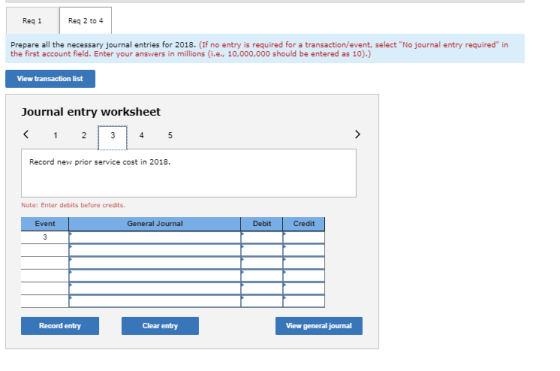Select journal entry 5
560x371 pixels.
click(x=170, y=135)
